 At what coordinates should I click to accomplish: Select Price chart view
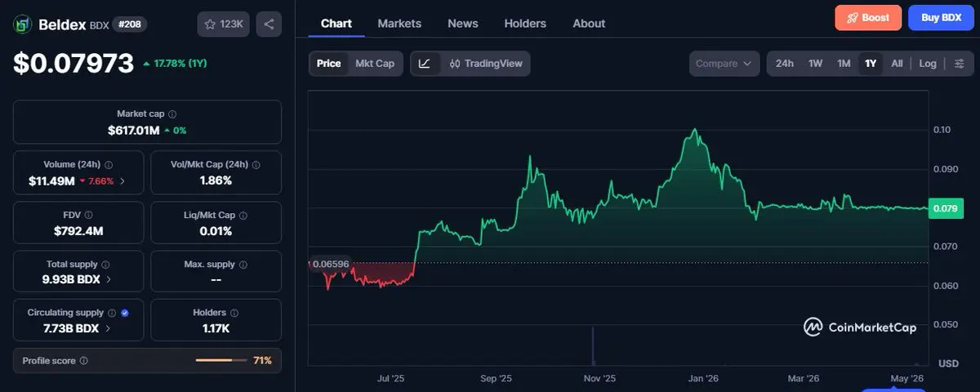(x=329, y=64)
